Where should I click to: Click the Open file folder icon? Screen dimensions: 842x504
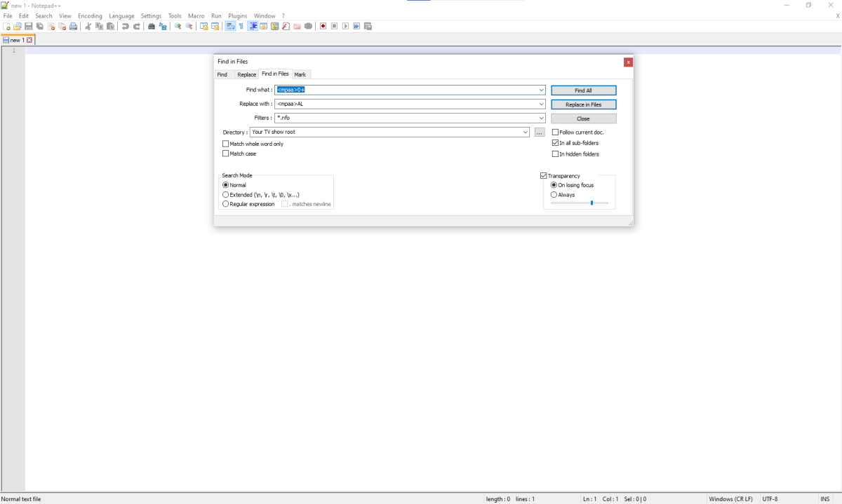pos(18,27)
